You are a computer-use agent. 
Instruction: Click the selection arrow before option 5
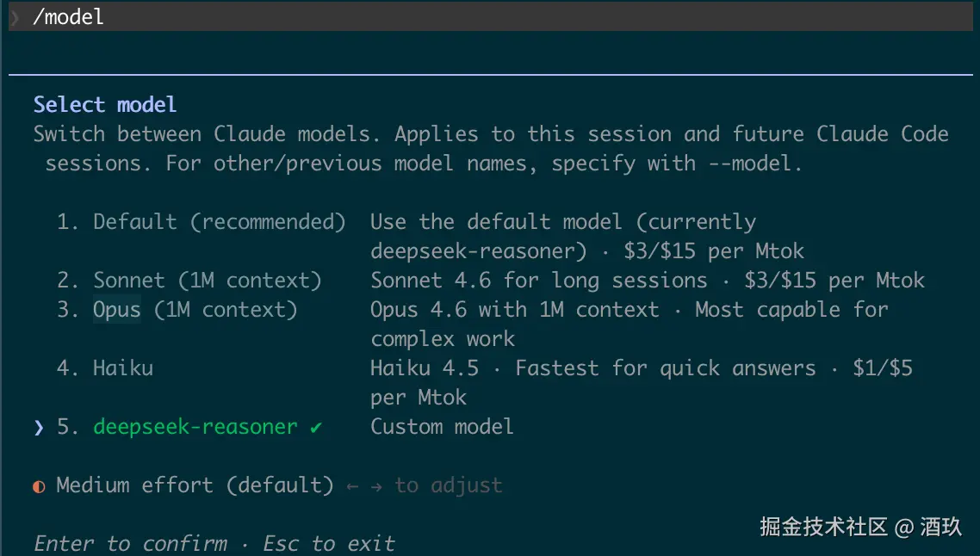[39, 428]
